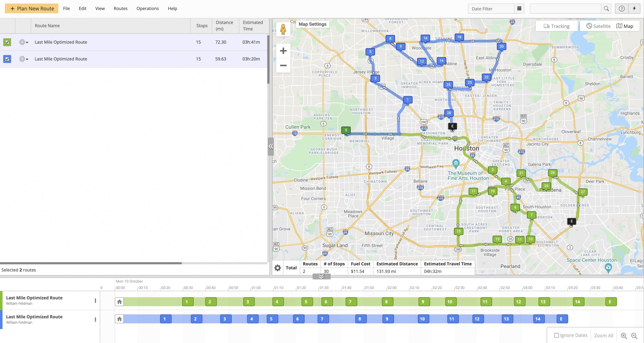
Task: Open three-dot menu for green route row
Action: click(95, 301)
